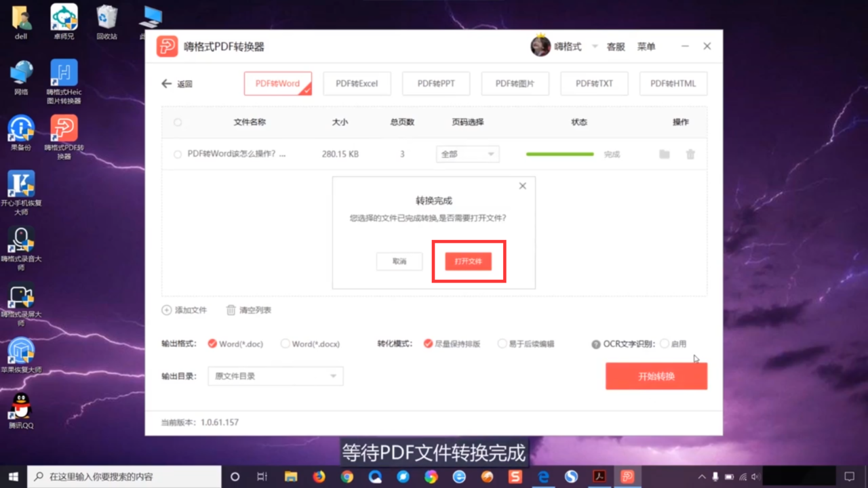Viewport: 868px width, 488px height.
Task: Open the OCR文字识别 help question icon
Action: [597, 344]
